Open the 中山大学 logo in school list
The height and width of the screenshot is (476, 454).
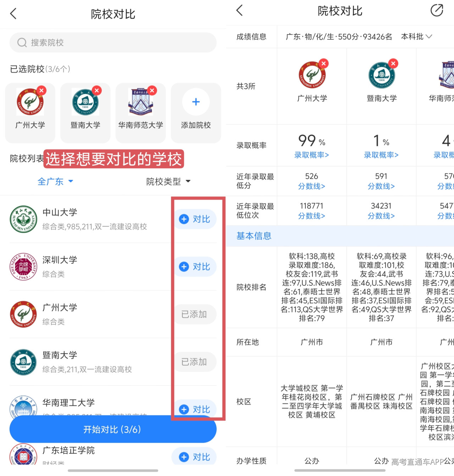tap(23, 219)
